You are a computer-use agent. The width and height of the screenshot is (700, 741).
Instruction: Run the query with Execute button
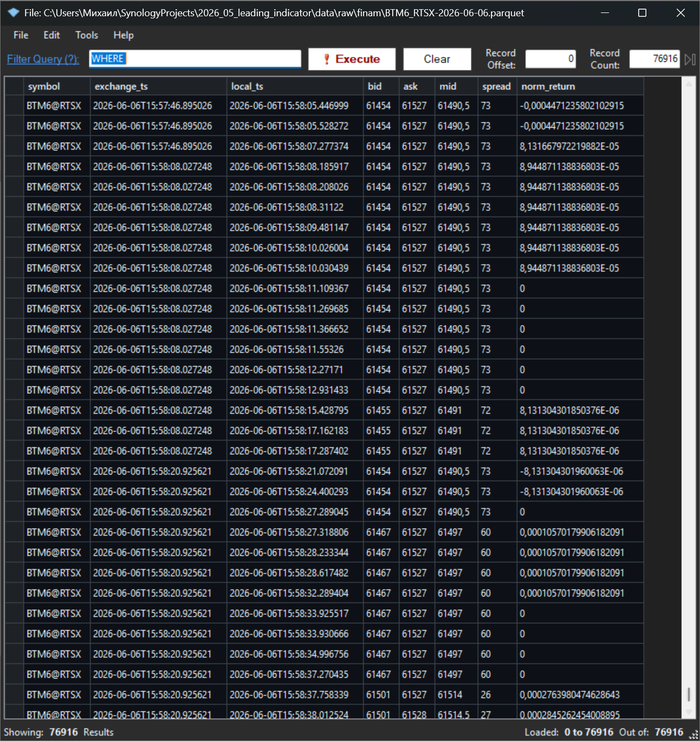[x=352, y=59]
